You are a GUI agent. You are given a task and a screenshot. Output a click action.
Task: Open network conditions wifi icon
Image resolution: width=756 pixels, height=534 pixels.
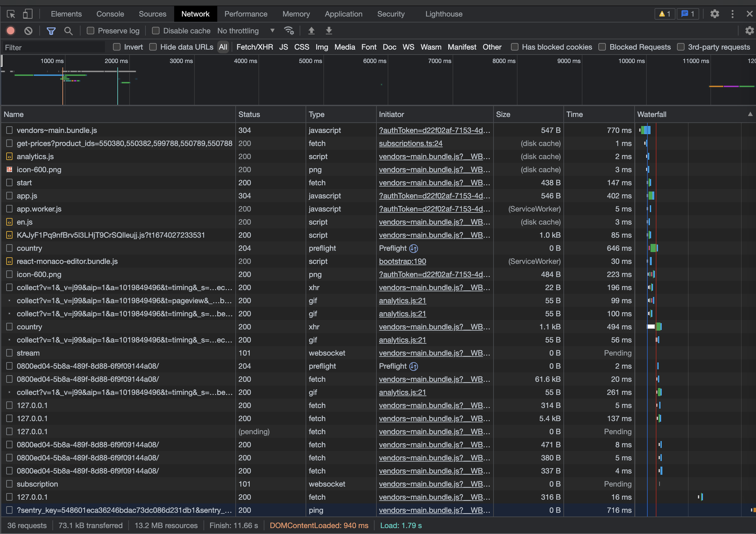click(x=289, y=31)
